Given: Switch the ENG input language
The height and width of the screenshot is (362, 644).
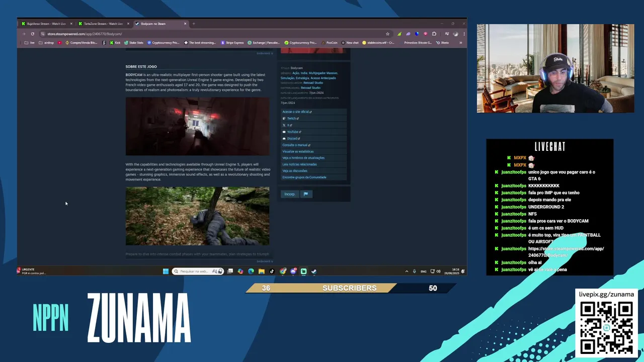Looking at the screenshot, I should coord(423,271).
